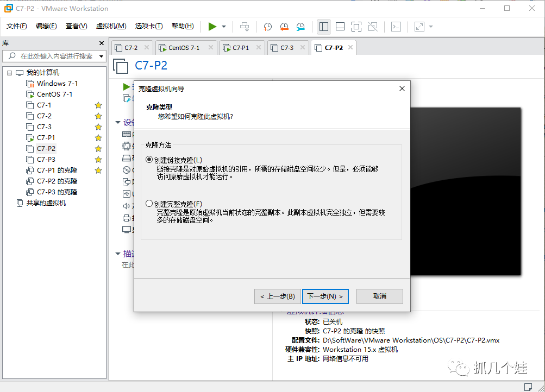Select C7-P1 in the library tree
Viewport: 545px width, 392px height.
click(x=46, y=137)
